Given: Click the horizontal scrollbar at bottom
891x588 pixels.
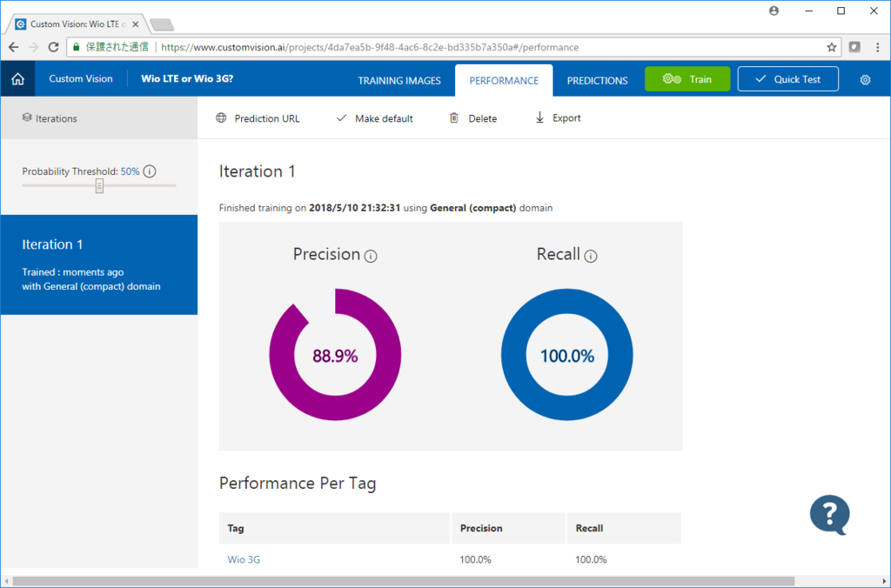Looking at the screenshot, I should (x=404, y=581).
